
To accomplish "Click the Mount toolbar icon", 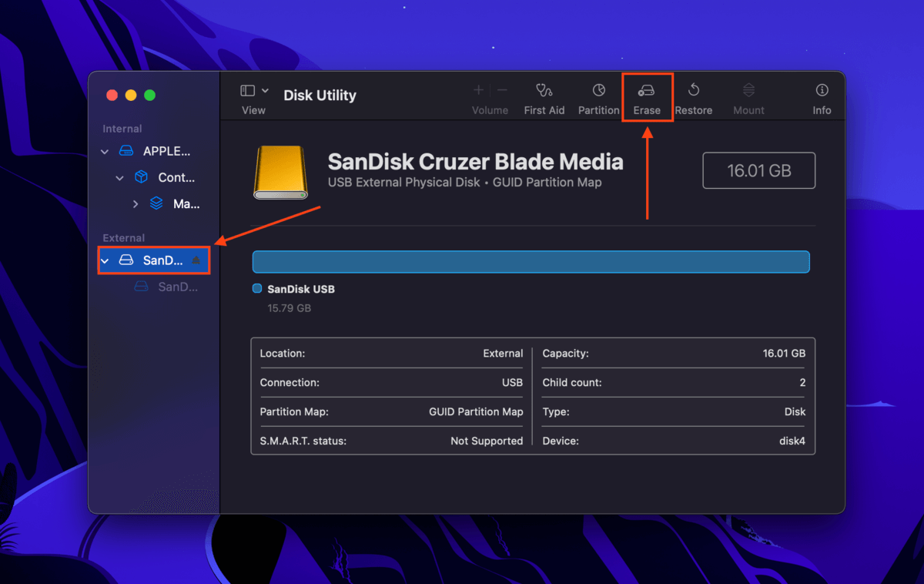I will [748, 90].
